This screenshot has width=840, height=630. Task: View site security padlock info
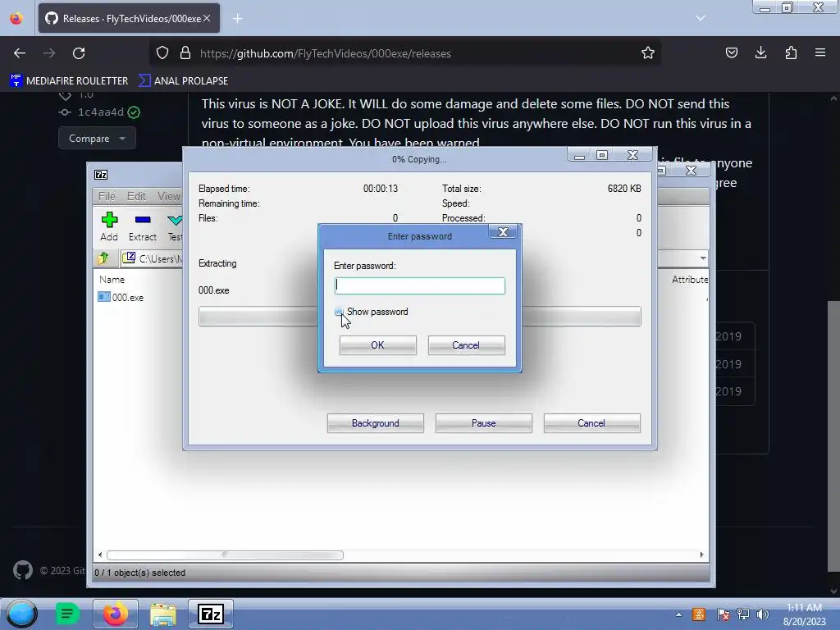185,53
